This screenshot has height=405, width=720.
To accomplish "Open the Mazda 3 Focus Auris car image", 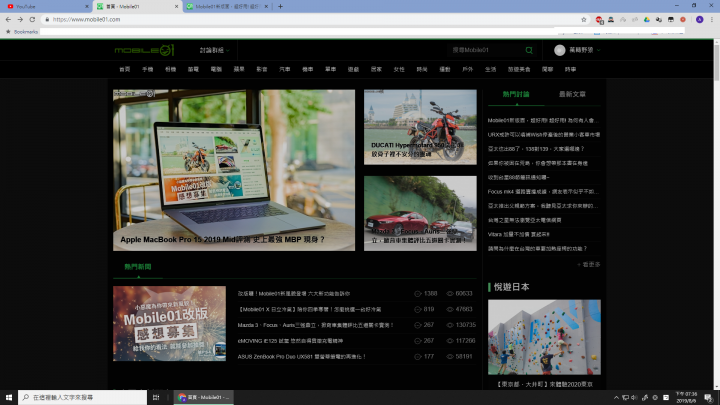I will click(420, 214).
